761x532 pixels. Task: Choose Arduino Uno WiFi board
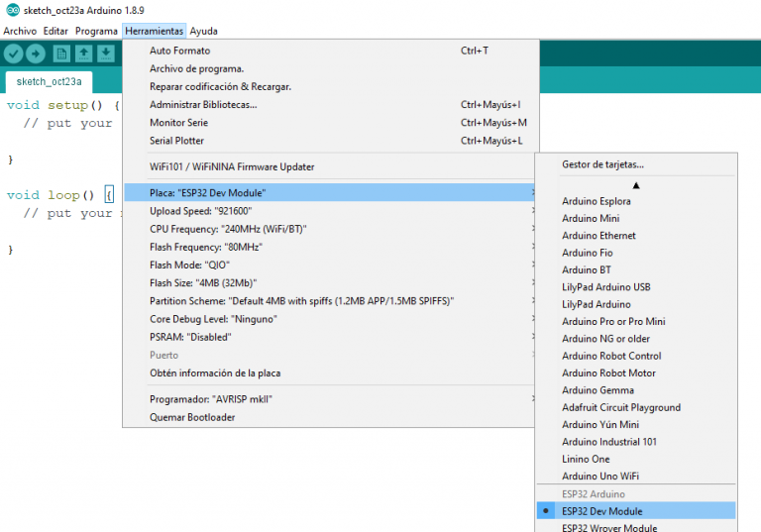coord(599,477)
